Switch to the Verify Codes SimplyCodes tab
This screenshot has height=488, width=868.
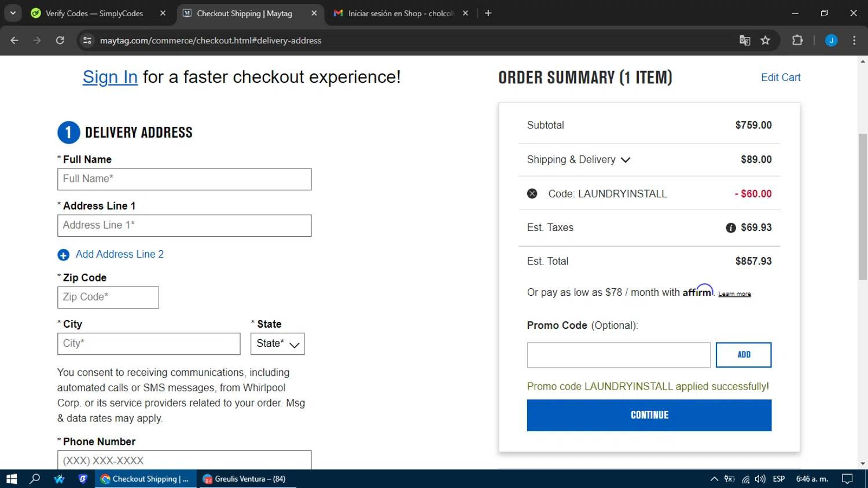pos(94,13)
